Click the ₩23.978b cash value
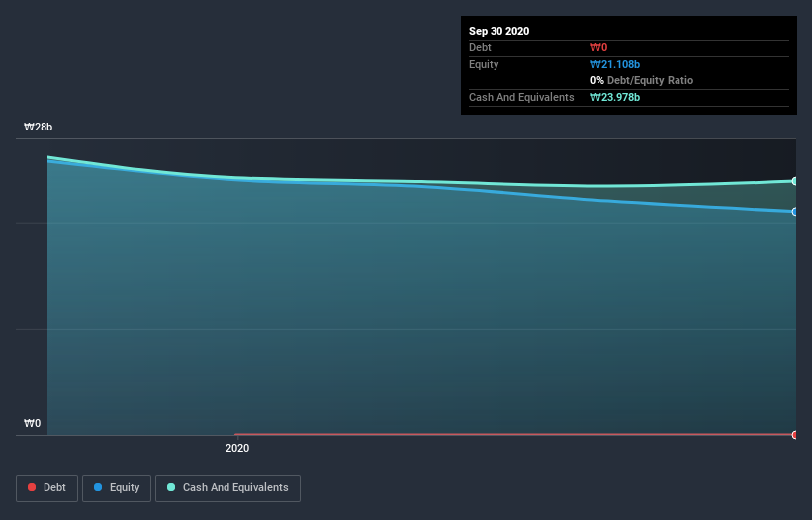812x520 pixels. (615, 97)
